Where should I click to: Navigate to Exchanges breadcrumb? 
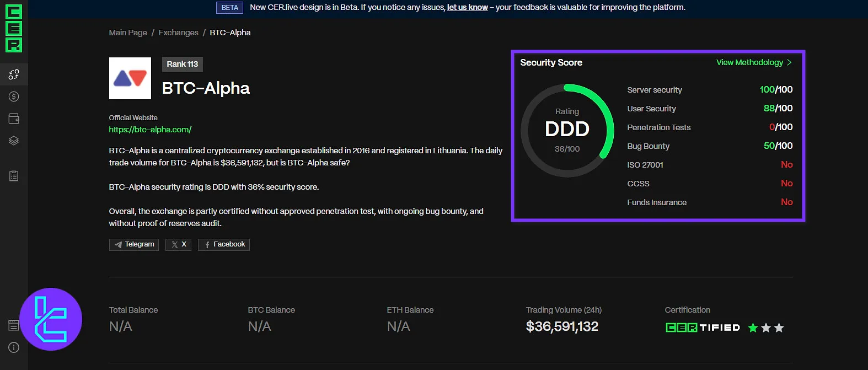pos(178,33)
